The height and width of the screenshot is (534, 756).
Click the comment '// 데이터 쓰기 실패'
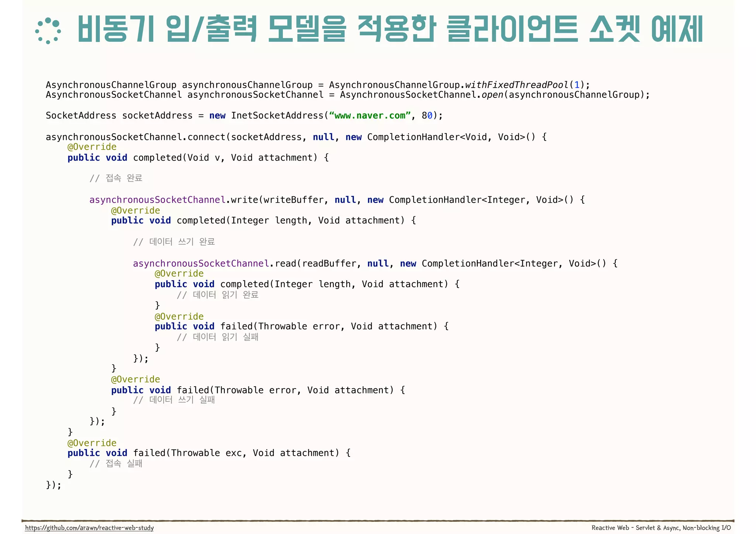174,400
